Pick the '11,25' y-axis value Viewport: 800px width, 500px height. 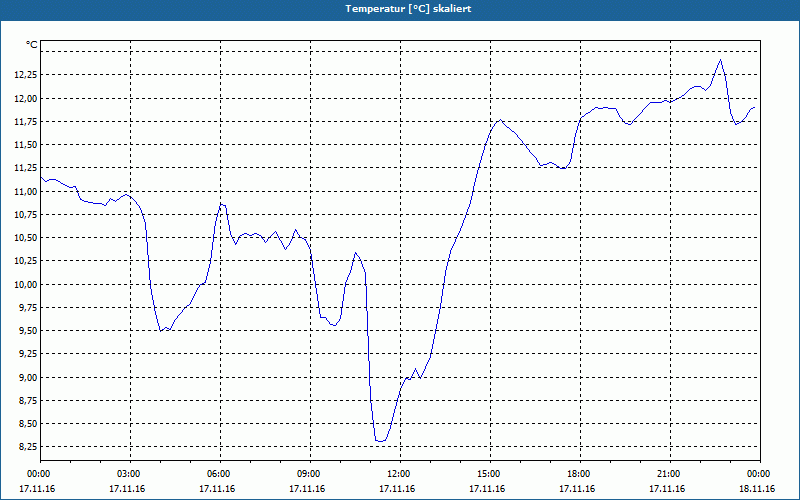pos(26,168)
